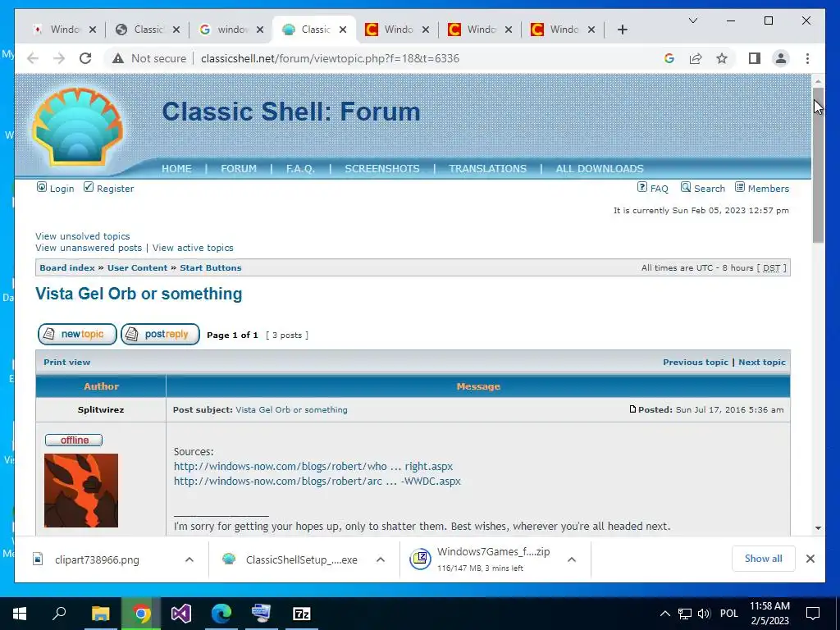Image resolution: width=840 pixels, height=630 pixels.
Task: Click the address bar URL
Action: point(330,58)
